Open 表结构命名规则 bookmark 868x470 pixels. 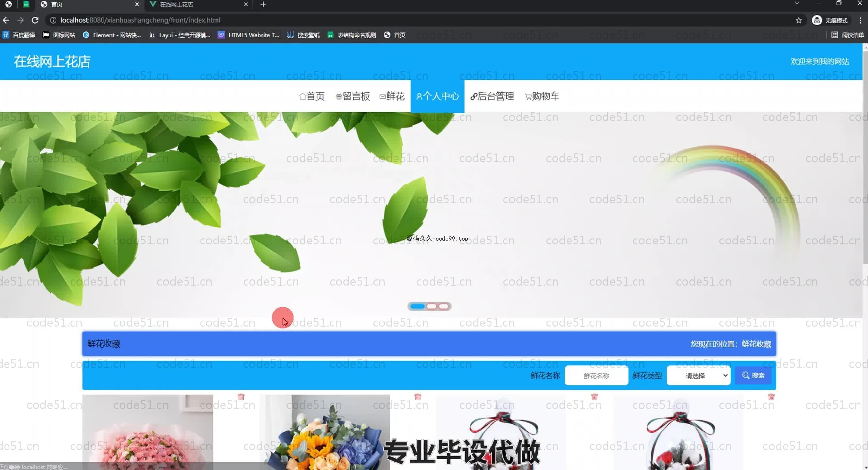click(352, 35)
